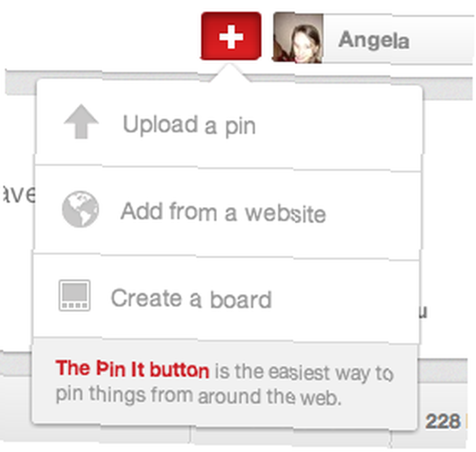Click the board layout icon
Screen dimensions: 476x452
pyautogui.click(x=74, y=295)
